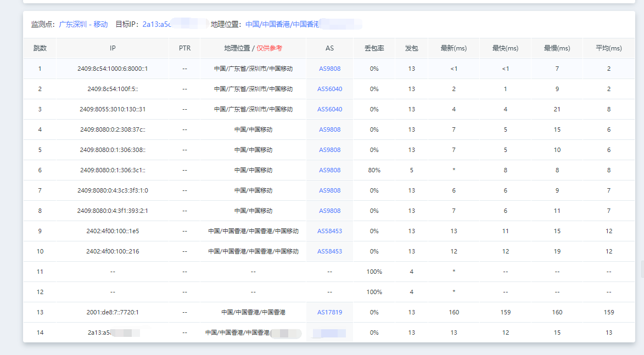The image size is (644, 355).
Task: Click the 平均(ms) column header
Action: pyautogui.click(x=608, y=48)
